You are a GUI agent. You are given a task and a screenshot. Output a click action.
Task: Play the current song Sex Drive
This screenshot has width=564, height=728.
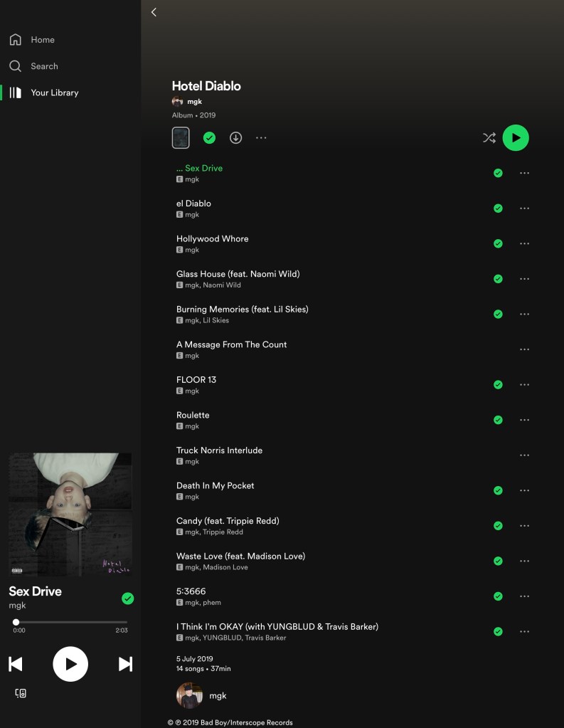70,664
